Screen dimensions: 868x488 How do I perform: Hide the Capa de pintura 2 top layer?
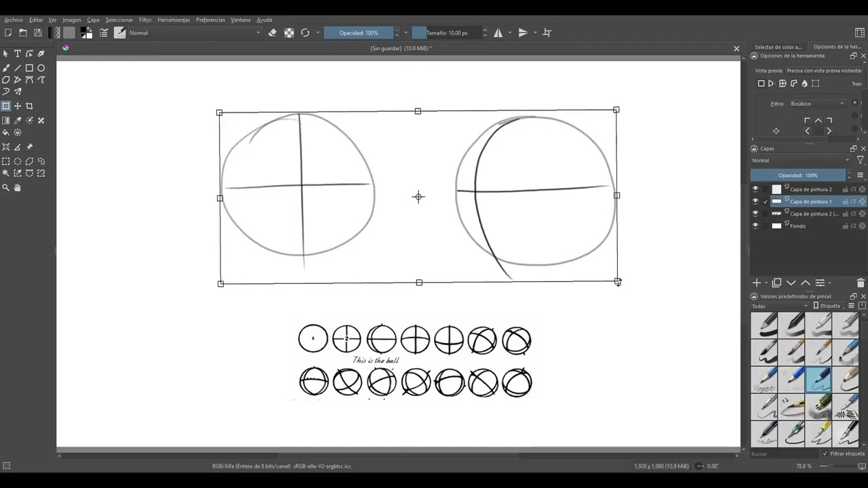(755, 189)
